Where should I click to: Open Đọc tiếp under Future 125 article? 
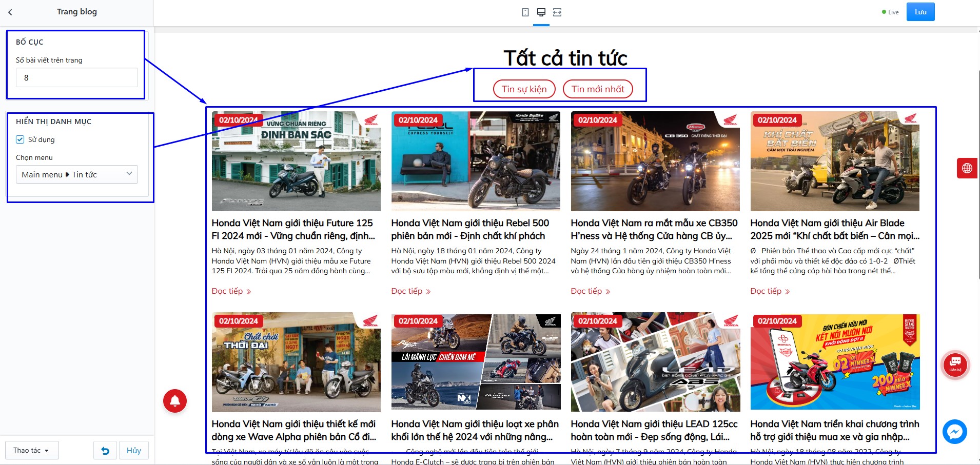(x=231, y=291)
